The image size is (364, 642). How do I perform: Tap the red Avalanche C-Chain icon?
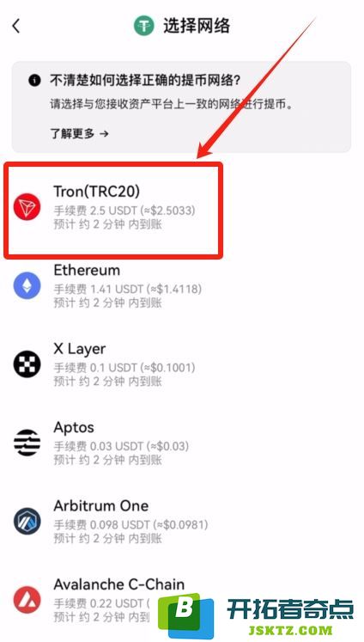(x=27, y=600)
